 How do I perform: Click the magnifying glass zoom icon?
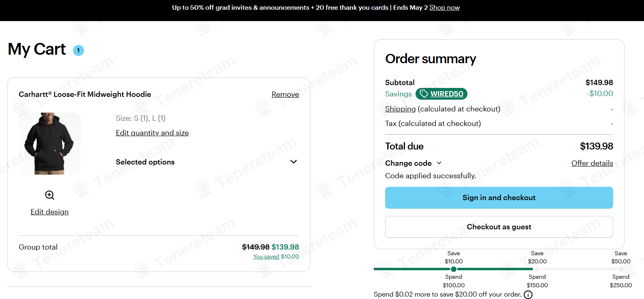tap(49, 195)
